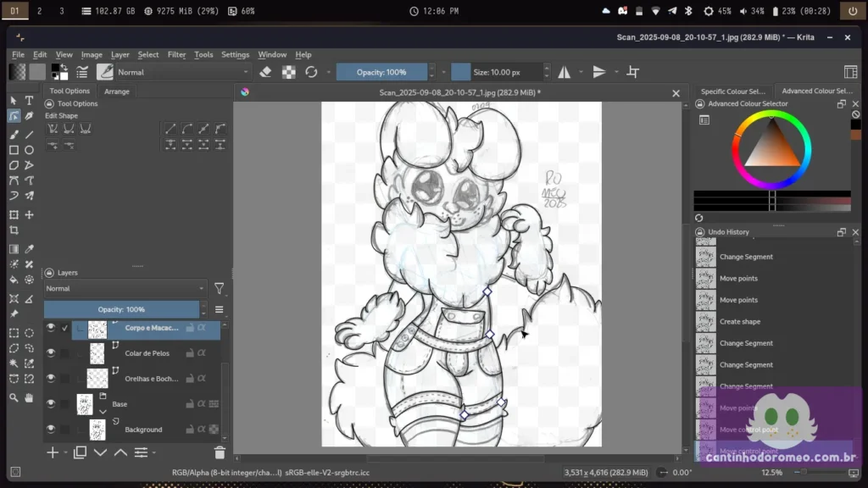Click the Reload Original Preset icon

coord(311,72)
